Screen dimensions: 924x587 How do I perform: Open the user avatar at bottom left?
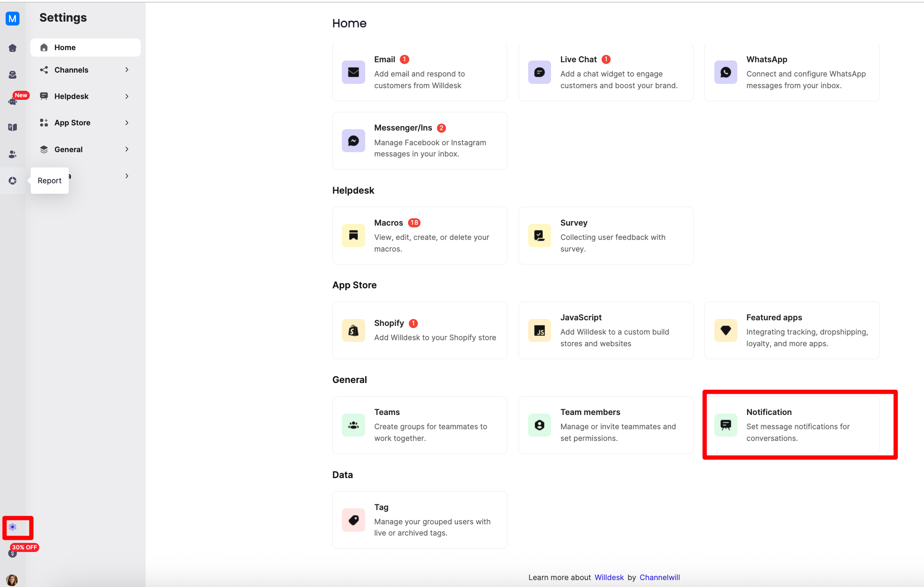[12, 580]
